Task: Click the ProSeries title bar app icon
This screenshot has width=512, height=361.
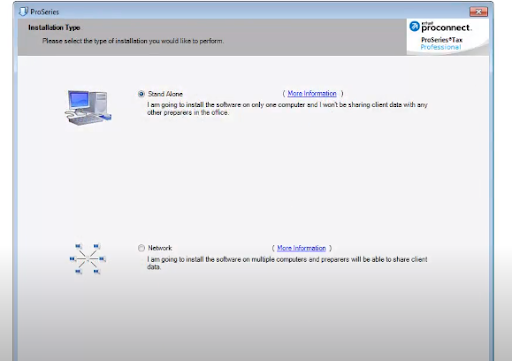Action: click(x=23, y=12)
